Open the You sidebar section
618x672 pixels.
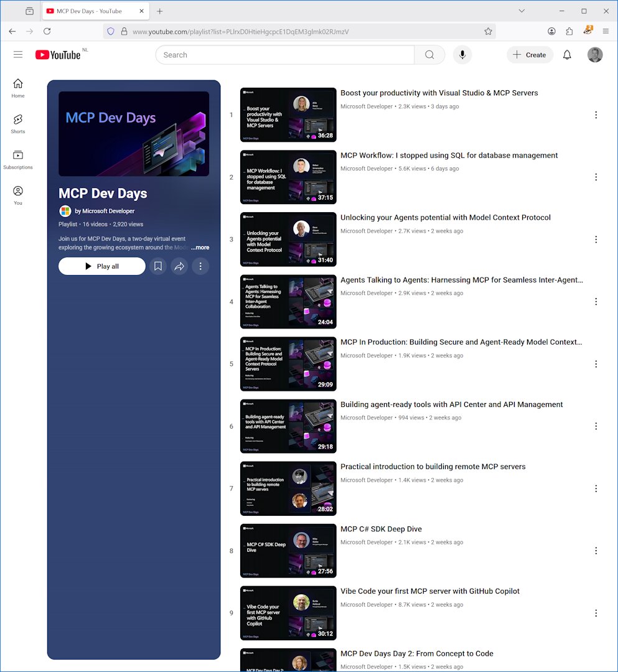(x=17, y=195)
